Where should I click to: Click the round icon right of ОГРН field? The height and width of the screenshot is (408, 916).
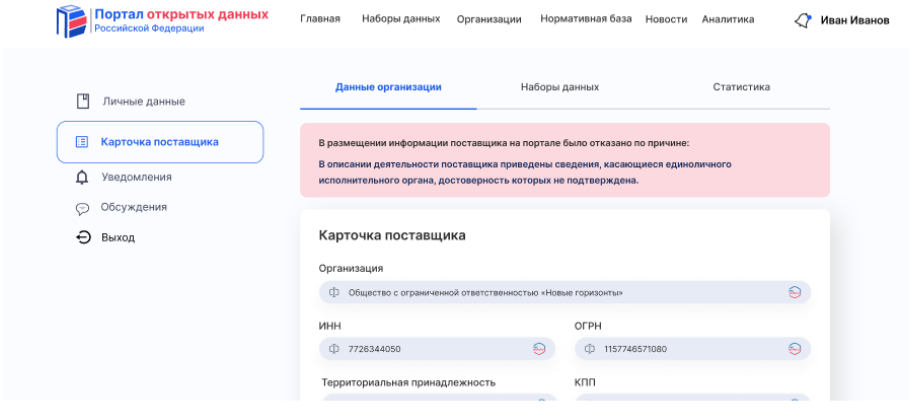pyautogui.click(x=795, y=349)
